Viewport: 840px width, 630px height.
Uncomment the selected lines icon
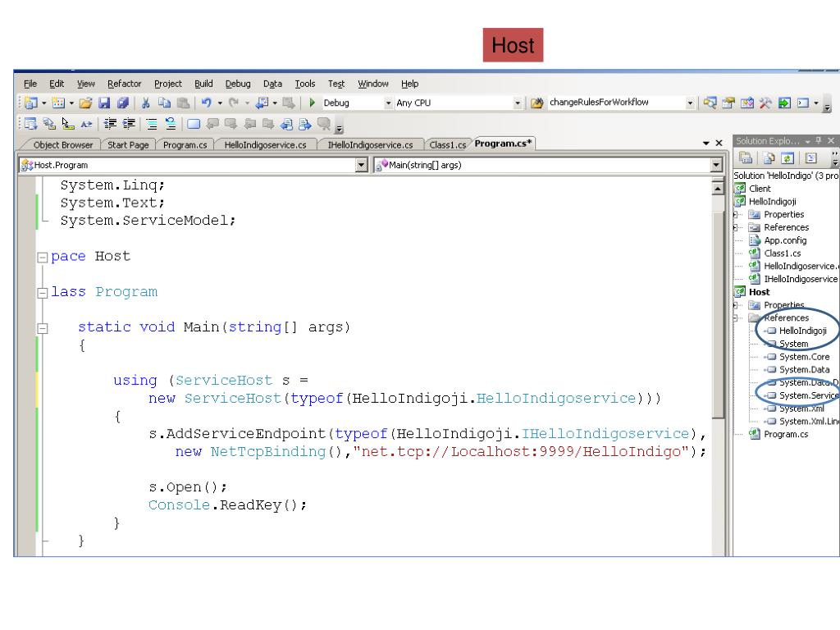[171, 125]
